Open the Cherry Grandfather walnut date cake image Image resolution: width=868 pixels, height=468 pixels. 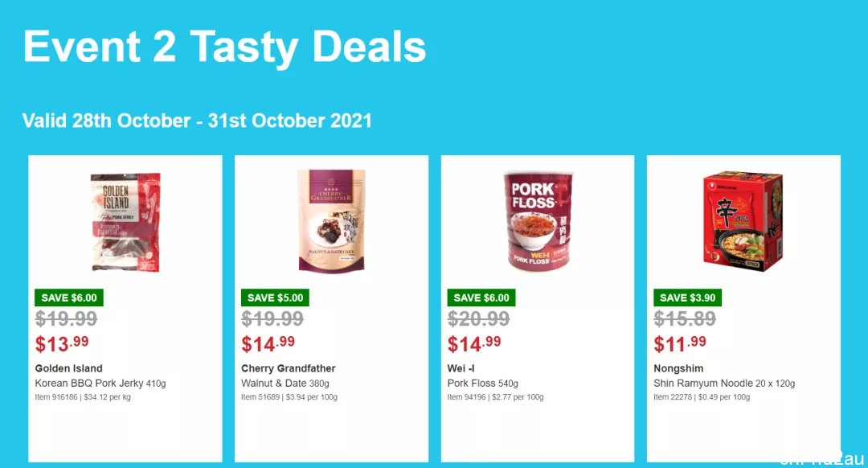point(332,221)
